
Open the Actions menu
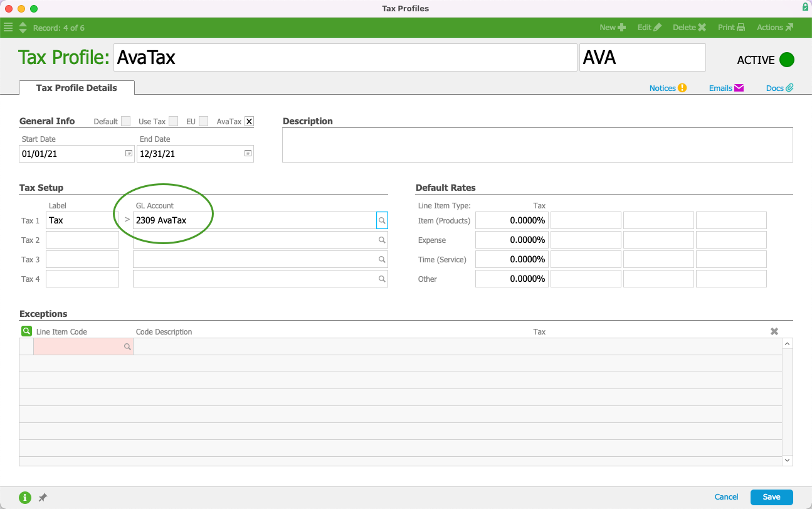[775, 28]
